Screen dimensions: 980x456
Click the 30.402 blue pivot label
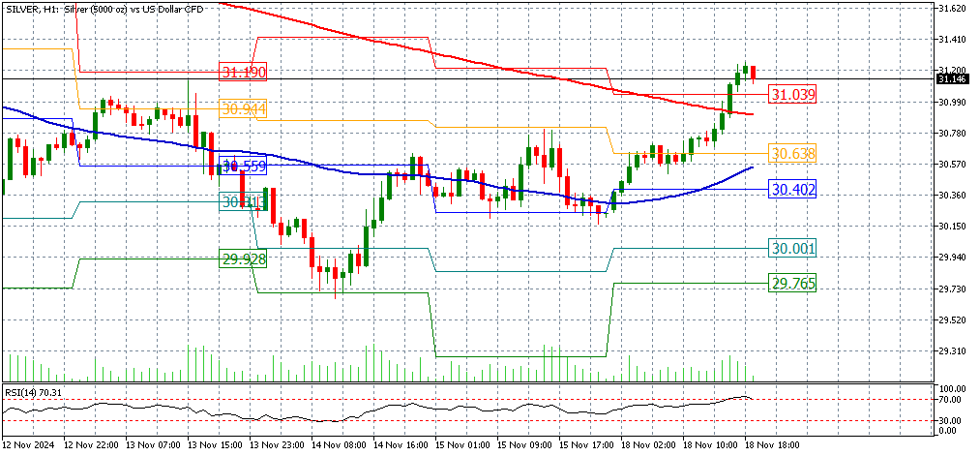(792, 189)
